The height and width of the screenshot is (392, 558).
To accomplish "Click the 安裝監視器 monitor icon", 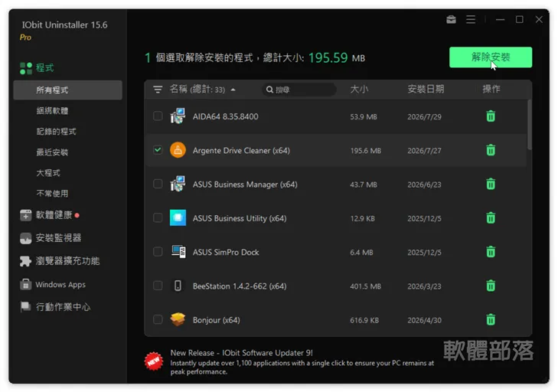I will click(25, 238).
